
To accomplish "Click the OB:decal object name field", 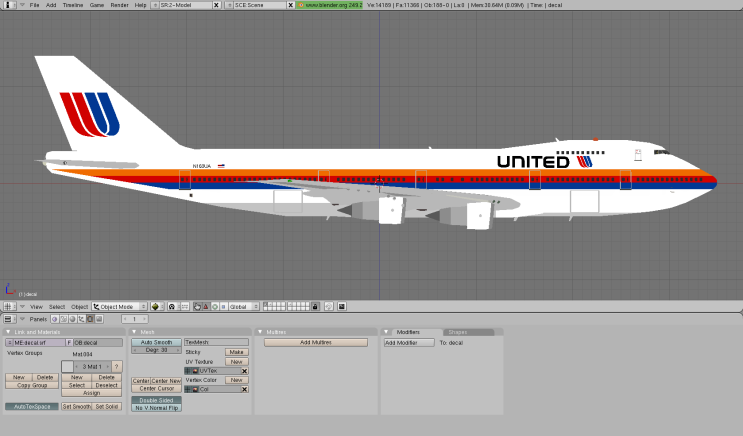I will (98, 342).
